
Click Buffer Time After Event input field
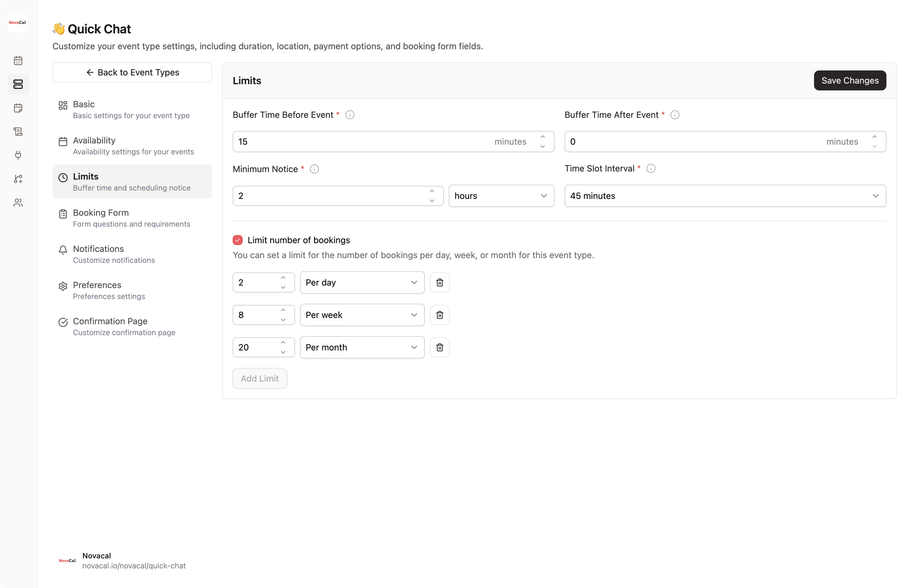[x=695, y=142]
